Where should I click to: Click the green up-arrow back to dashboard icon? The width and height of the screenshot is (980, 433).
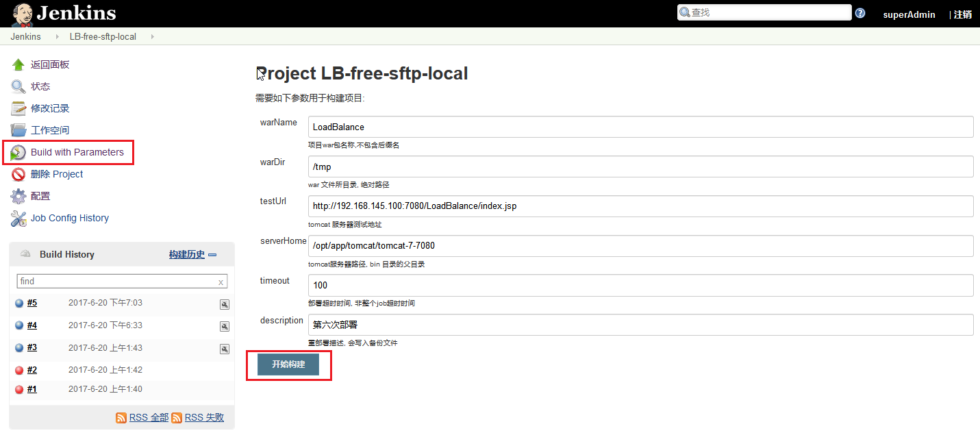click(18, 65)
